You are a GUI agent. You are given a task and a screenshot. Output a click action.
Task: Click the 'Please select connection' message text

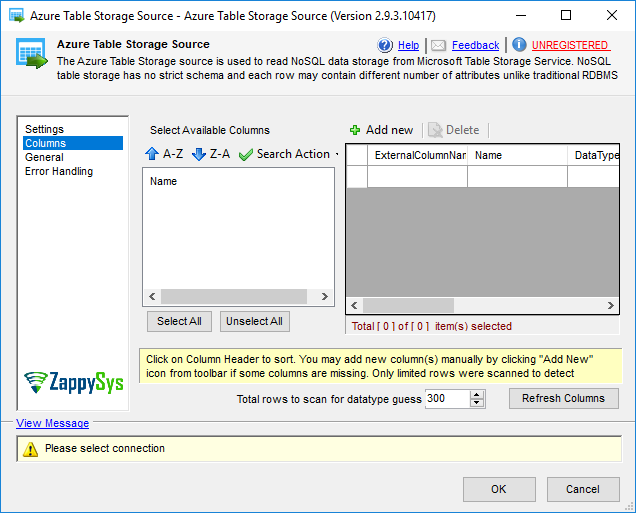coord(105,448)
